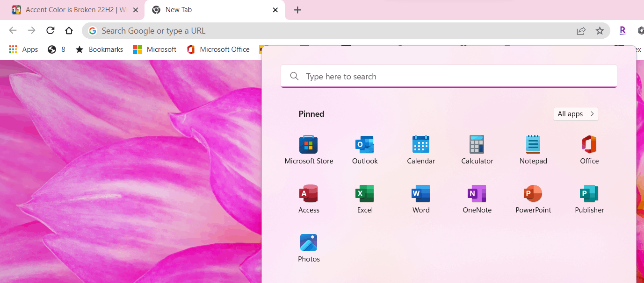This screenshot has width=644, height=283.
Task: Click the magnifier in Start search box
Action: click(294, 76)
